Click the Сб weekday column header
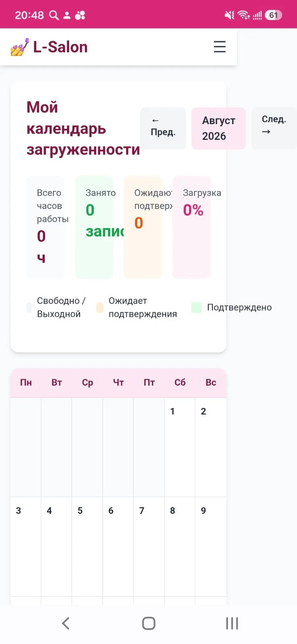 pos(180,382)
